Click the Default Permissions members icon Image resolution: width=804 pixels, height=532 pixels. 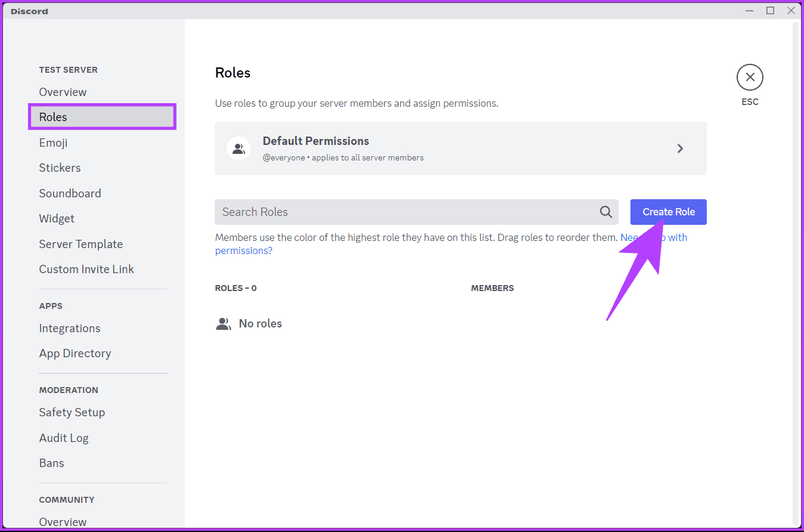point(239,149)
